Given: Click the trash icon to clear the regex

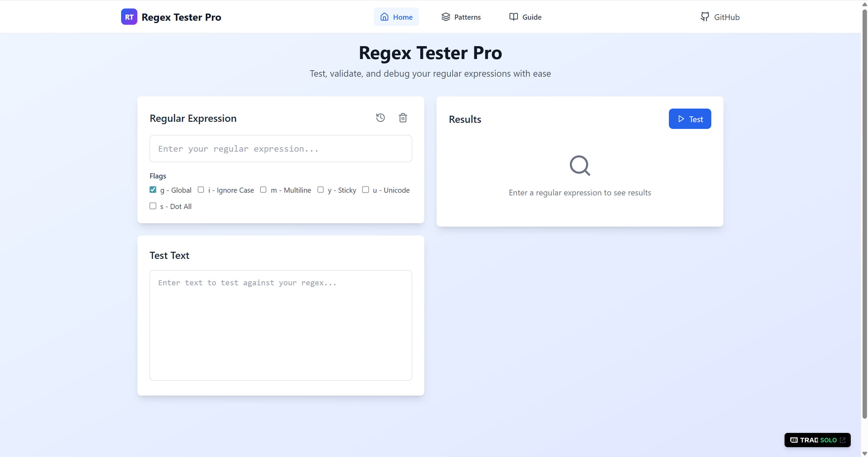Looking at the screenshot, I should pos(402,118).
